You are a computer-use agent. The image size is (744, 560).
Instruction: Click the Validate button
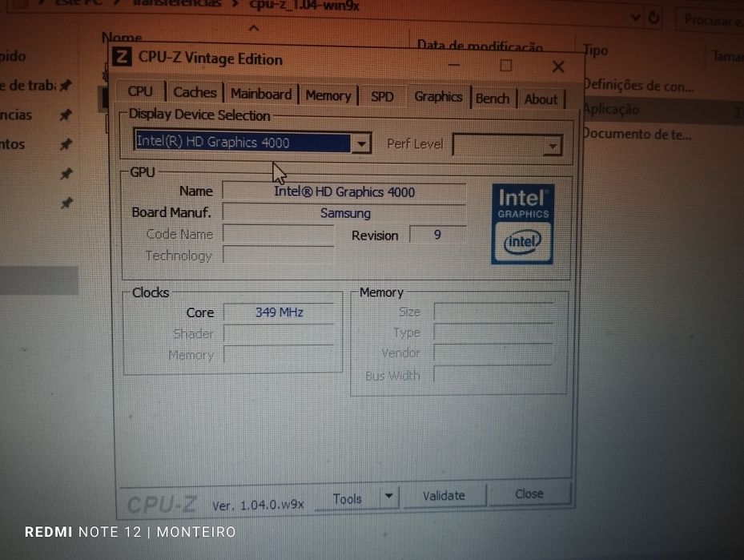click(x=444, y=495)
